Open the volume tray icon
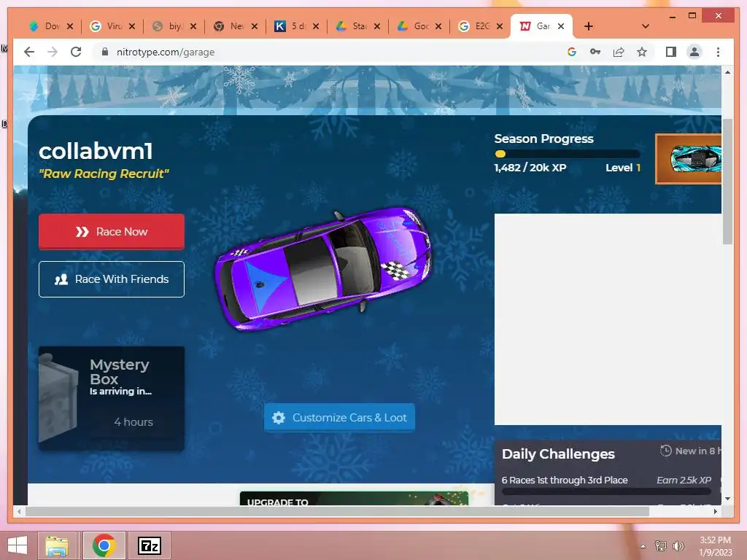Viewport: 747px width, 560px height. click(678, 545)
